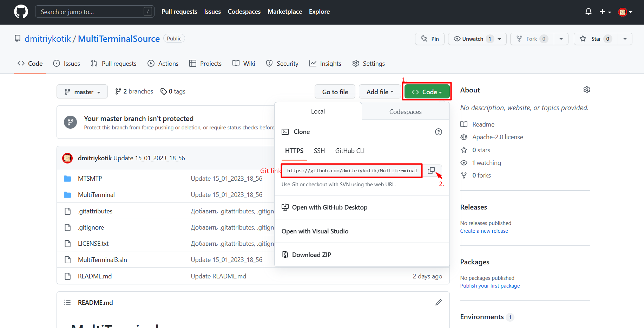Open the Fork options caret
The image size is (644, 328).
click(x=561, y=39)
